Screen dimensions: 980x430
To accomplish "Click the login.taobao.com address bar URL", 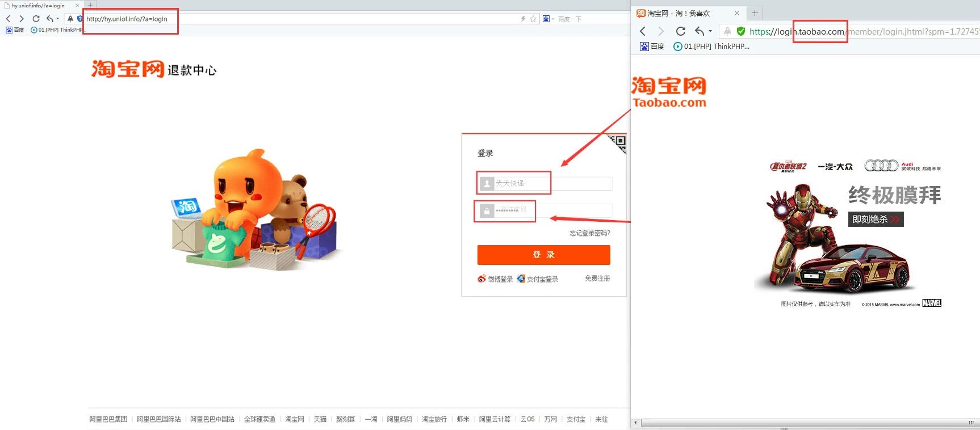I will tap(864, 32).
